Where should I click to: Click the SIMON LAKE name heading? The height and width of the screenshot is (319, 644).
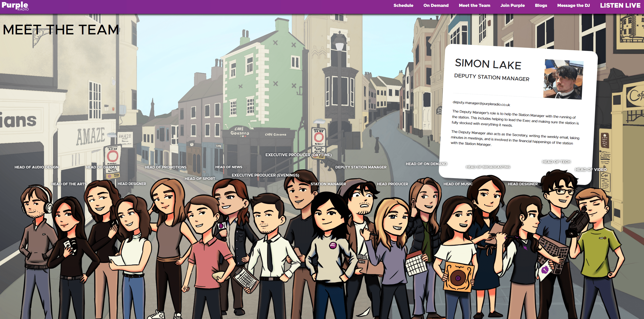(488, 64)
